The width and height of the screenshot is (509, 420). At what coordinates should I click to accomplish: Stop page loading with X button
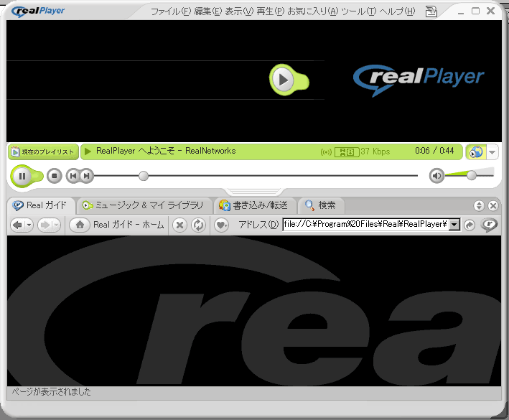pos(179,225)
